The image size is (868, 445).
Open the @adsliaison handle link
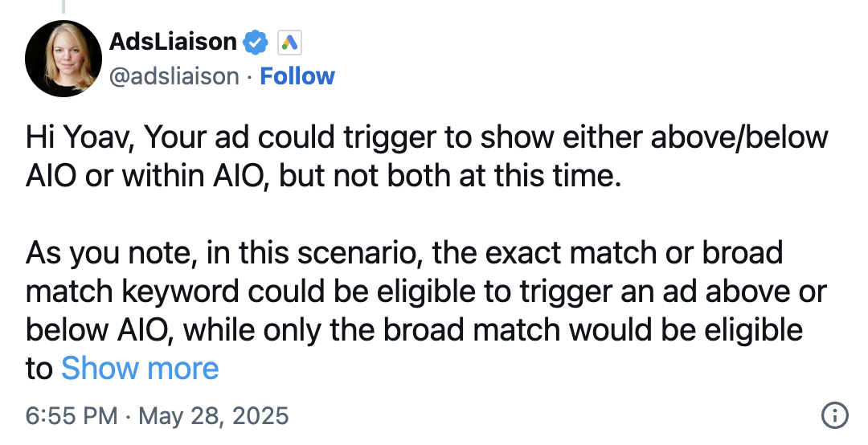coord(174,76)
